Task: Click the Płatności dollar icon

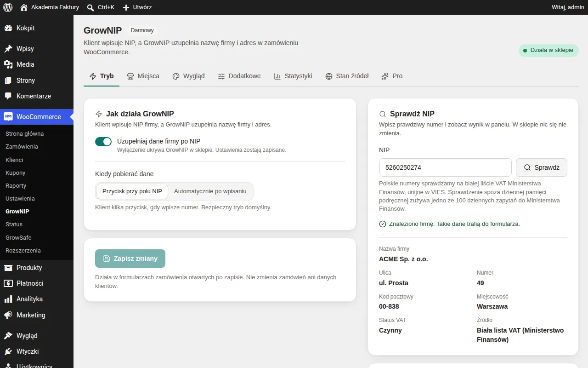Action: tap(8, 283)
